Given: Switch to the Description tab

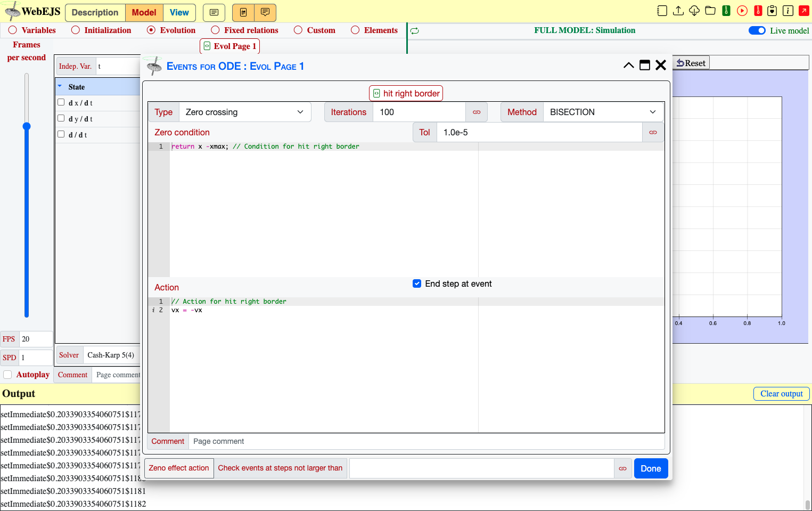Looking at the screenshot, I should tap(95, 13).
